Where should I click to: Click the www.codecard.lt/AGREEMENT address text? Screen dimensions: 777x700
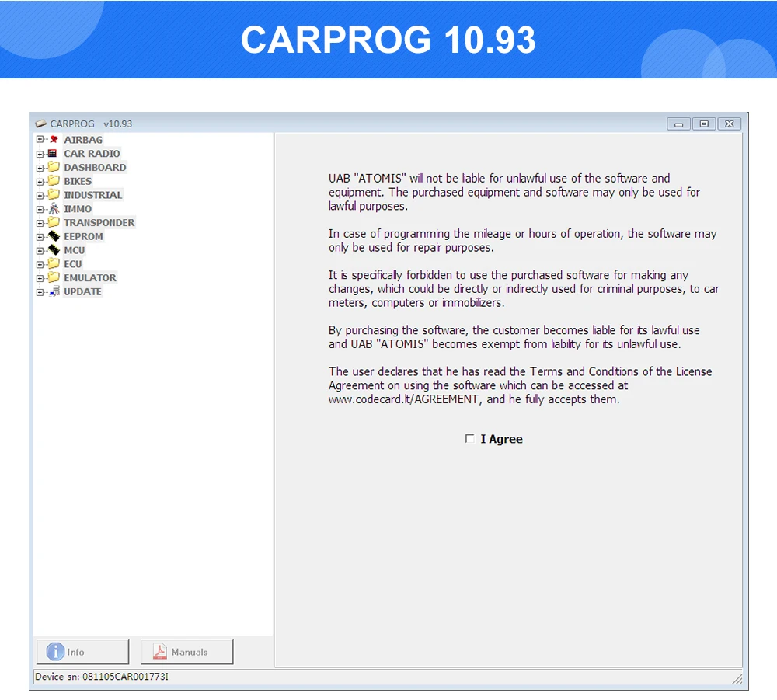pyautogui.click(x=403, y=399)
